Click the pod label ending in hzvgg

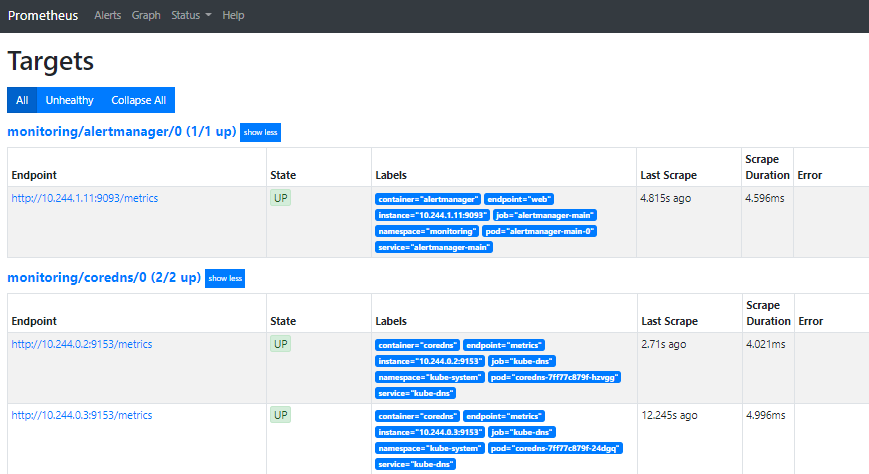[x=554, y=377]
